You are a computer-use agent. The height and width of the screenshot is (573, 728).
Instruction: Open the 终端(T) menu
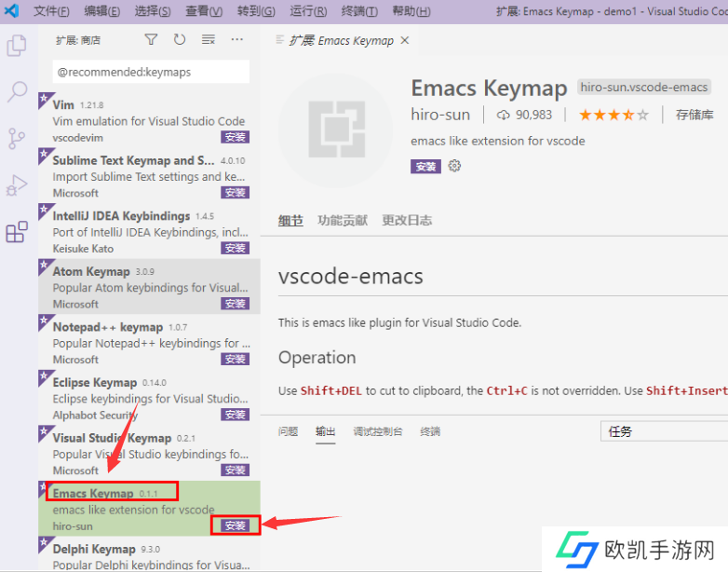click(359, 10)
